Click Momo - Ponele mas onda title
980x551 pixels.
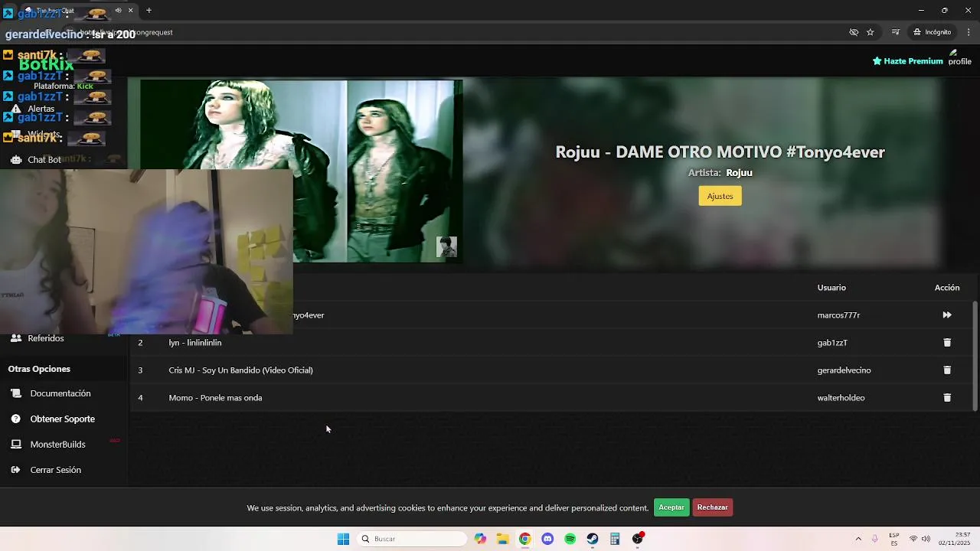(215, 398)
